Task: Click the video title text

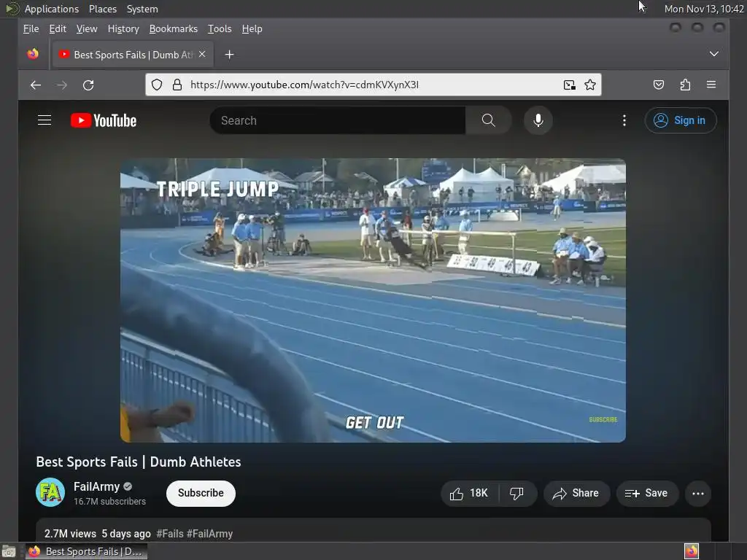Action: pos(139,462)
